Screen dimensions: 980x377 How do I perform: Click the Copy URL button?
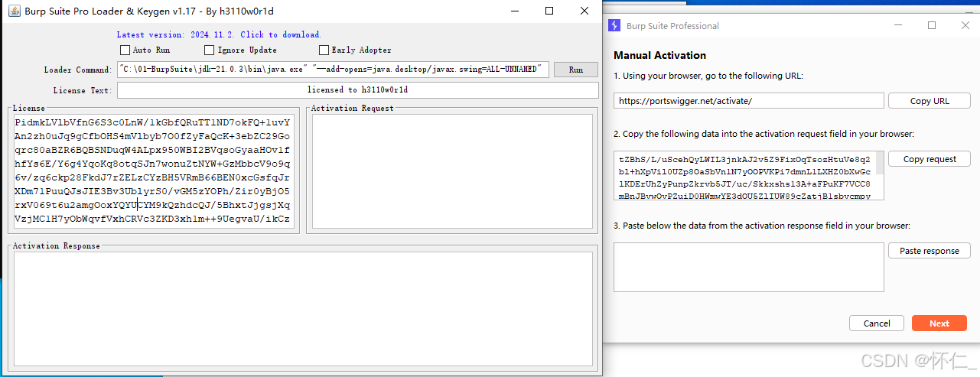point(930,101)
